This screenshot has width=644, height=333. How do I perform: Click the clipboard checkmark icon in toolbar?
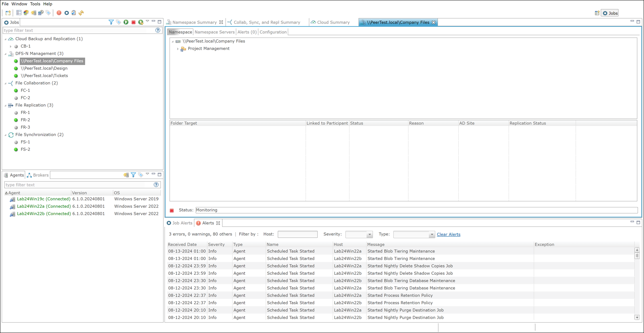coord(74,13)
